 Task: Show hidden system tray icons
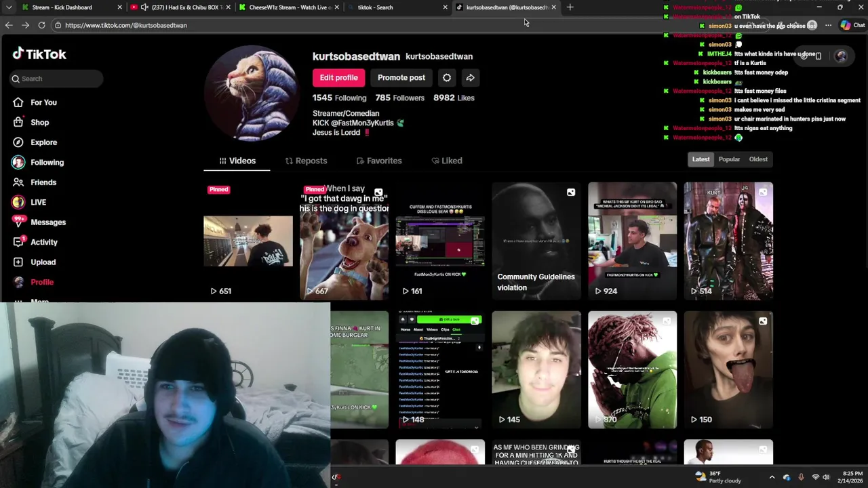point(772,477)
